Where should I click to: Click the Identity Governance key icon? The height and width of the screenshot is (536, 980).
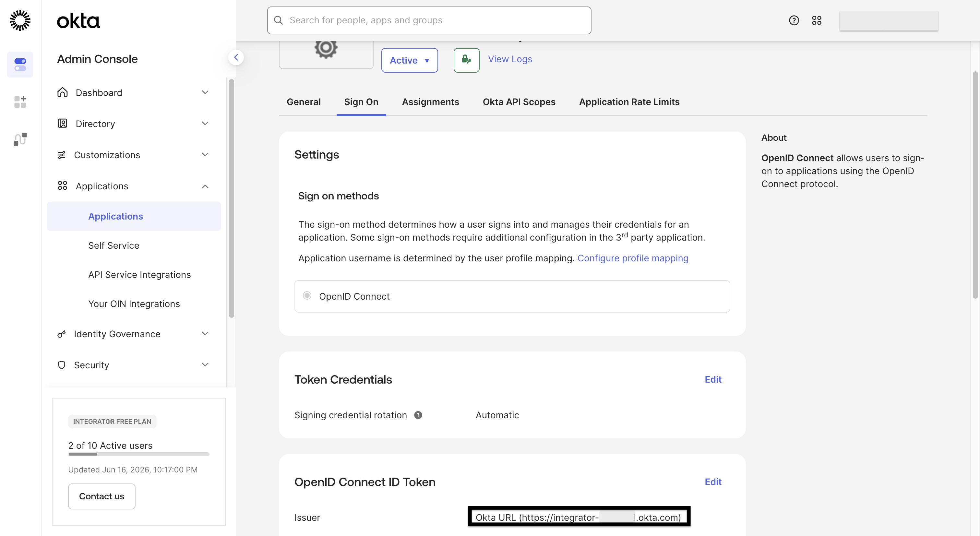pos(61,334)
